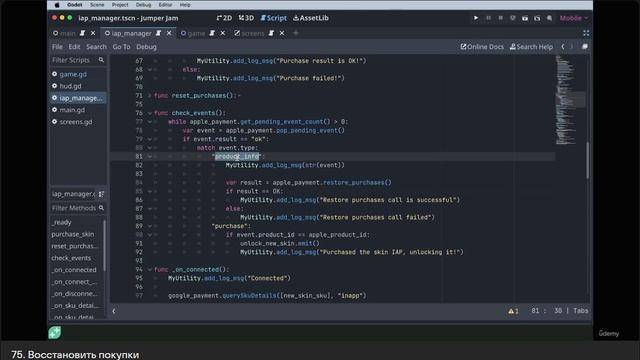This screenshot has height=360, width=640.
Task: Fold the match statement on line 80
Action: coord(149,148)
